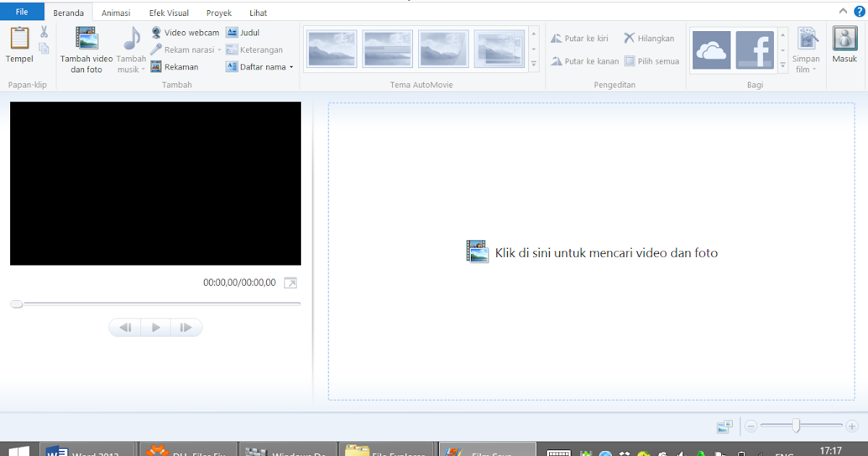Switch to File Explorer in taskbar

(388, 450)
